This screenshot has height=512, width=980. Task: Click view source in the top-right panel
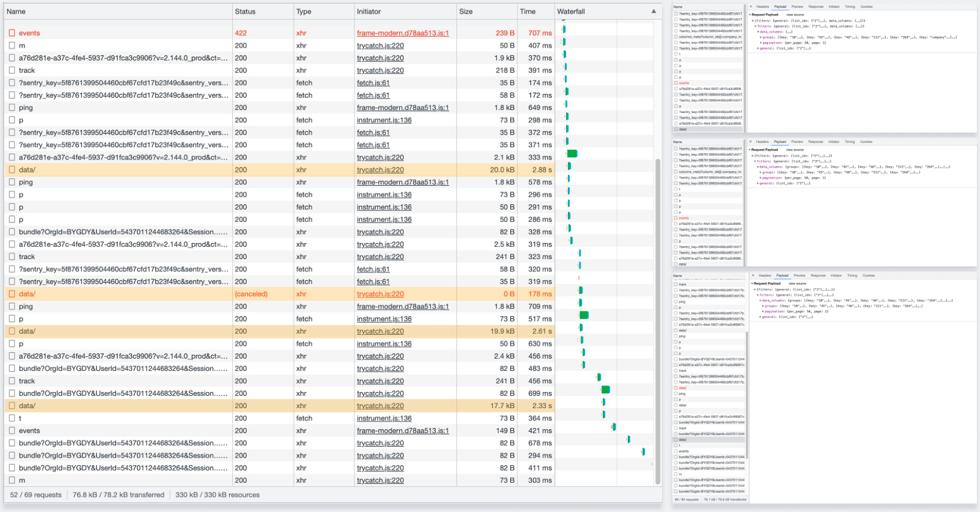tap(795, 15)
